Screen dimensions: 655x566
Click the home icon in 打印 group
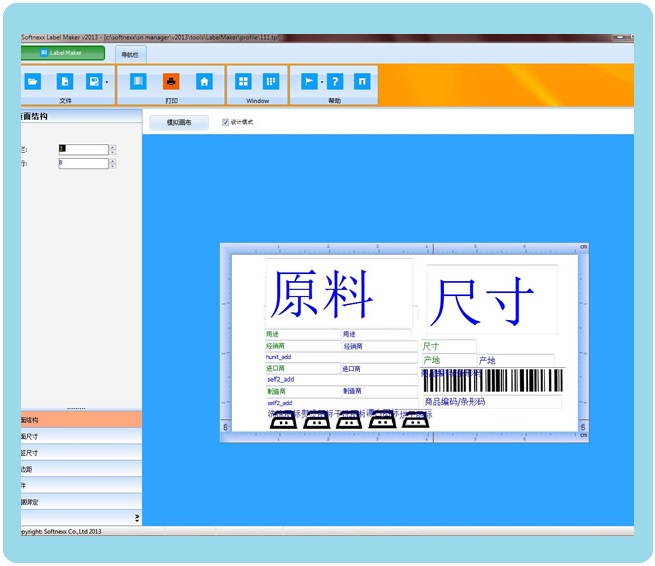pyautogui.click(x=203, y=81)
